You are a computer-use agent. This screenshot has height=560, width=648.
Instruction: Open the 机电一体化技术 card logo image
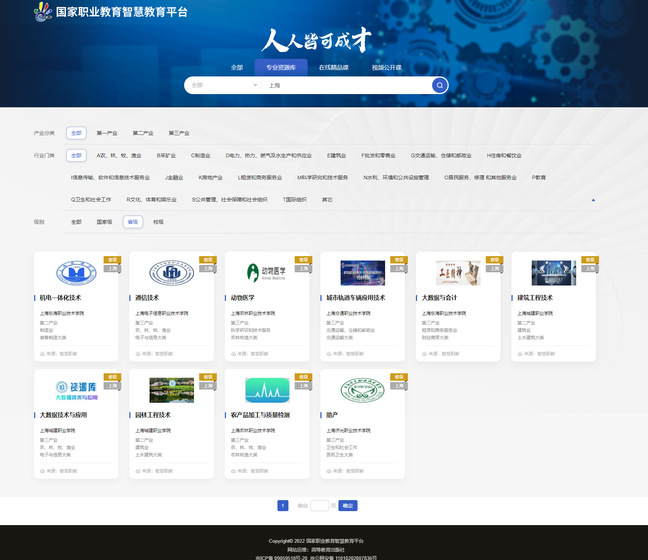point(76,273)
